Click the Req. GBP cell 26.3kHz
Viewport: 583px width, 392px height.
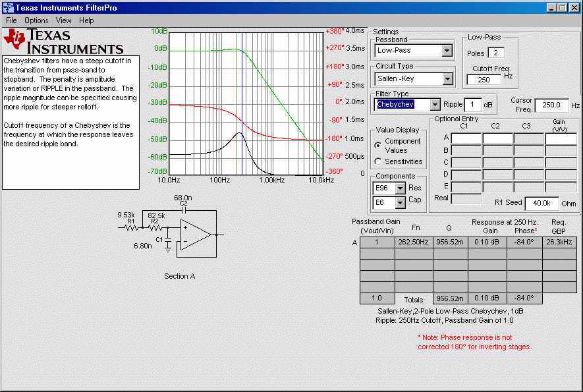click(x=559, y=242)
